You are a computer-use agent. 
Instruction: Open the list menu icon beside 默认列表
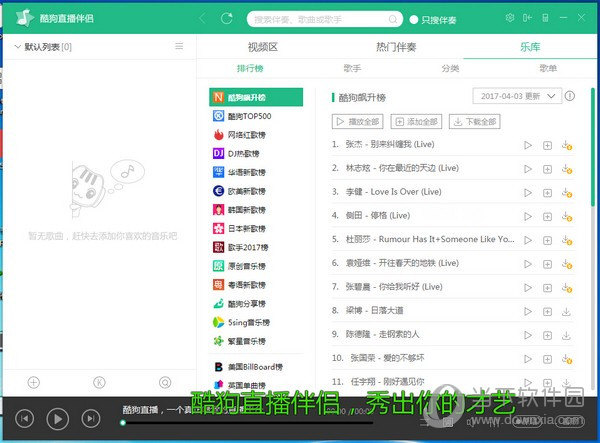tap(179, 46)
